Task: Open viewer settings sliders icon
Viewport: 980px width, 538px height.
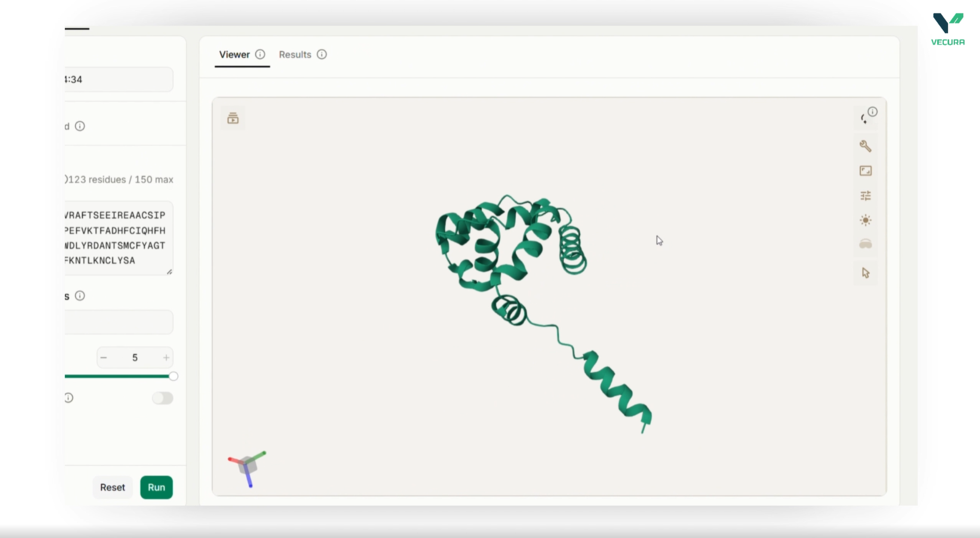Action: (x=865, y=195)
